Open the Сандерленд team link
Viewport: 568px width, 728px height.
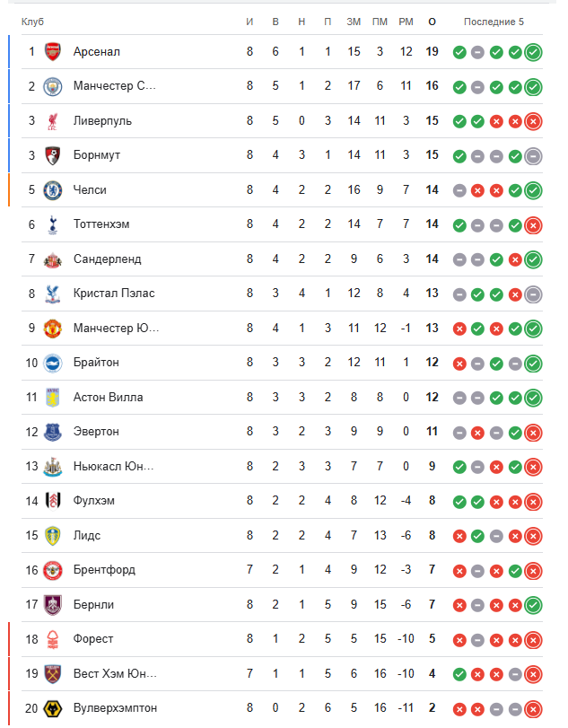tap(108, 259)
